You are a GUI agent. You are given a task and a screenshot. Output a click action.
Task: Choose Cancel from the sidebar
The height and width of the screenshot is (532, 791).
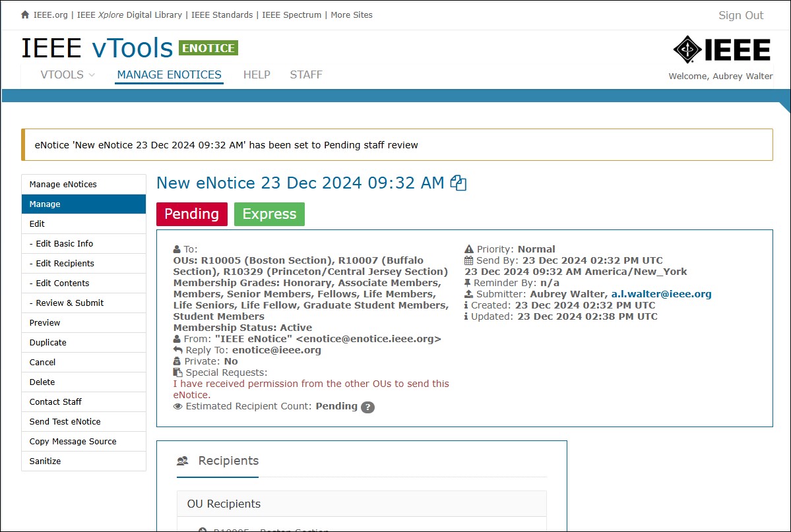coord(84,362)
